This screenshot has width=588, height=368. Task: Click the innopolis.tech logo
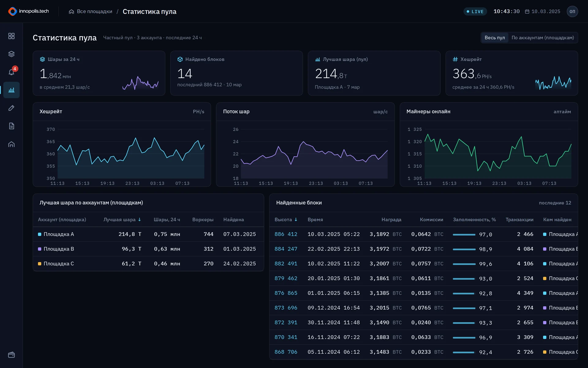click(28, 11)
